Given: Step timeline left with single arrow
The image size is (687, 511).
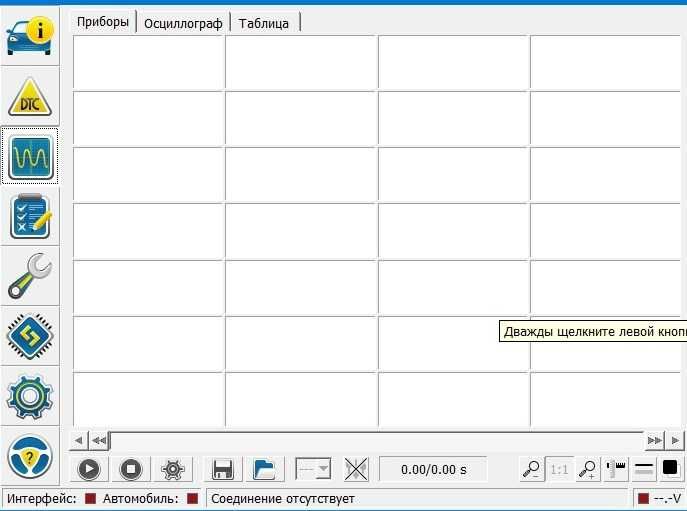Looking at the screenshot, I should click(x=79, y=440).
